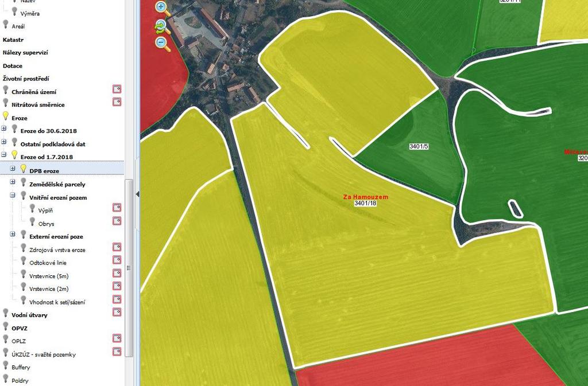Enable the Výplň layer light bulb
This screenshot has height=386, width=588.
[33, 209]
